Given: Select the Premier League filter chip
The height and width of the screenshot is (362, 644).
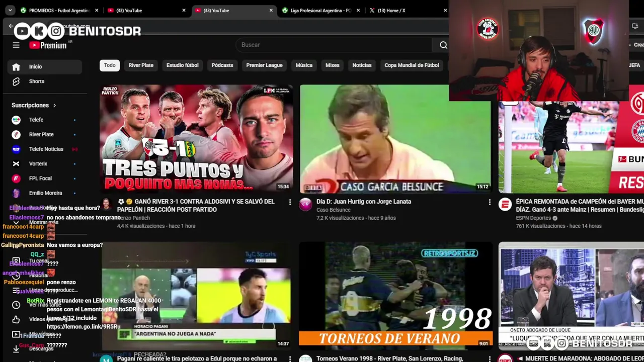Looking at the screenshot, I should coord(264,65).
